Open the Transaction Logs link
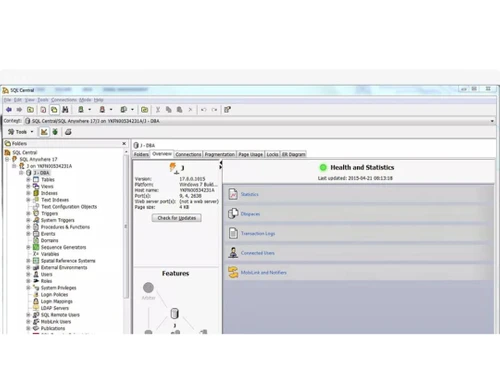 tap(258, 233)
